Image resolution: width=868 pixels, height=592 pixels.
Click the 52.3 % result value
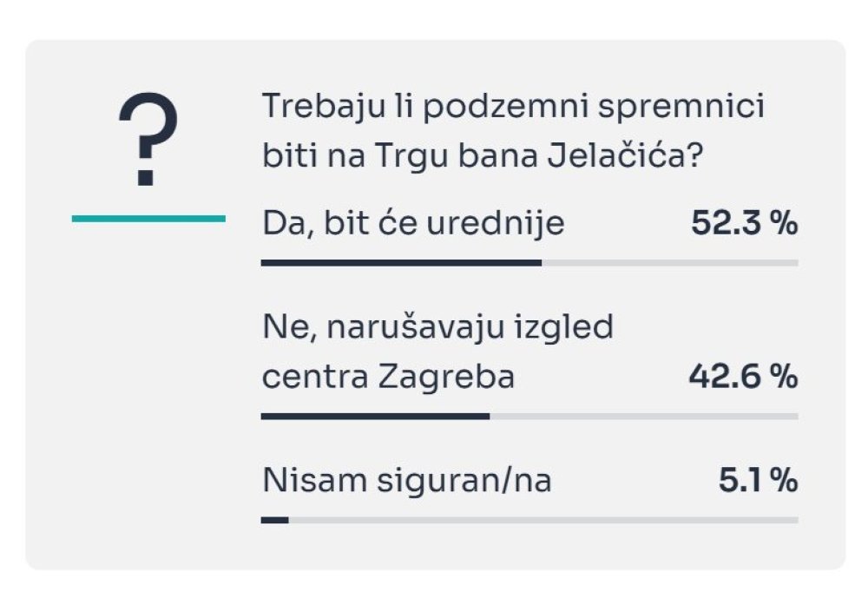coord(745,223)
